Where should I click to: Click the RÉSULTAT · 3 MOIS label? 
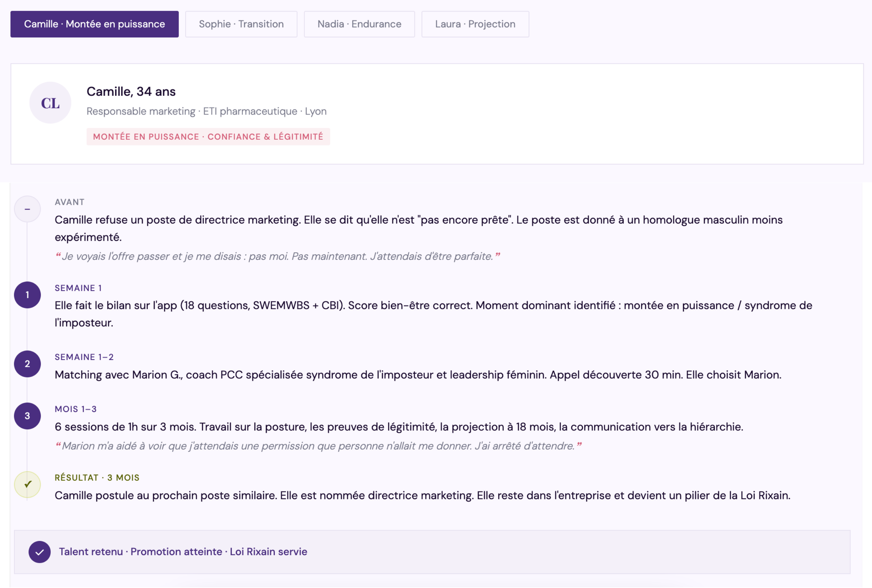97,478
